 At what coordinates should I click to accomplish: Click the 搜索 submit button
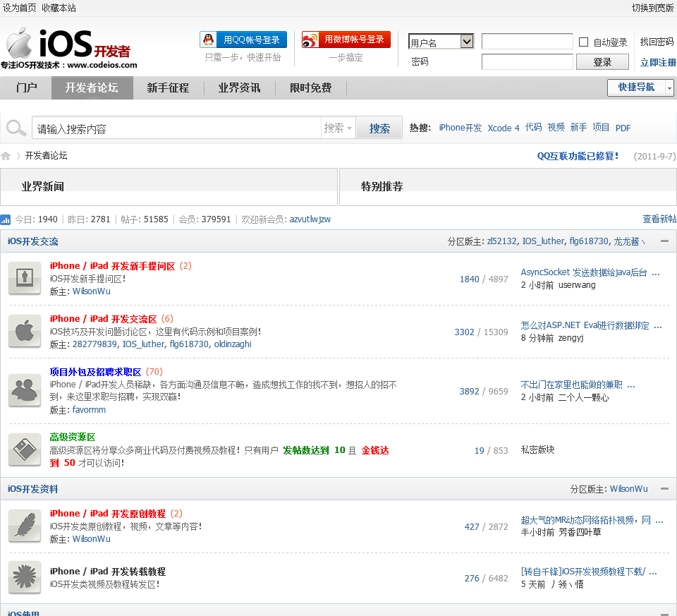pos(379,128)
